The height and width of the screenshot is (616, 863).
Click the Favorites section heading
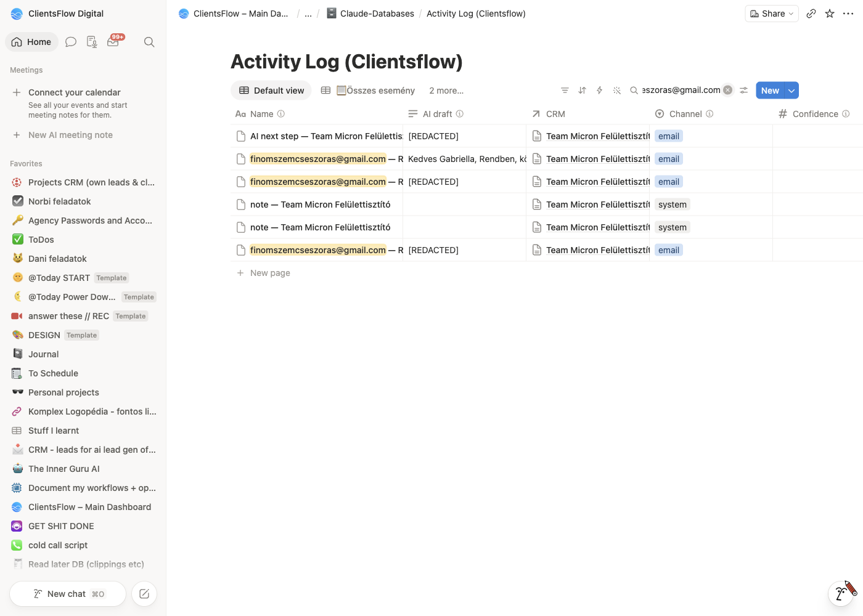(x=26, y=164)
